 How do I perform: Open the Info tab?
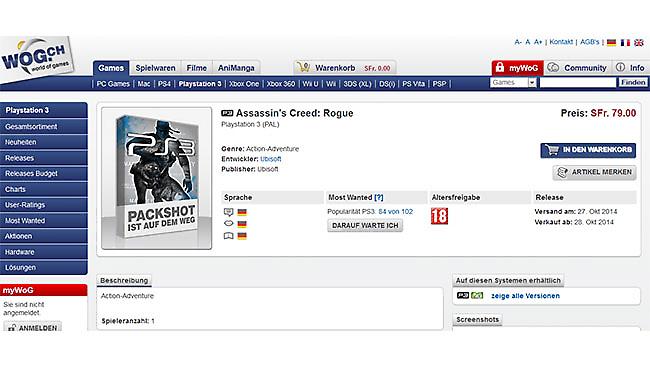pyautogui.click(x=631, y=68)
